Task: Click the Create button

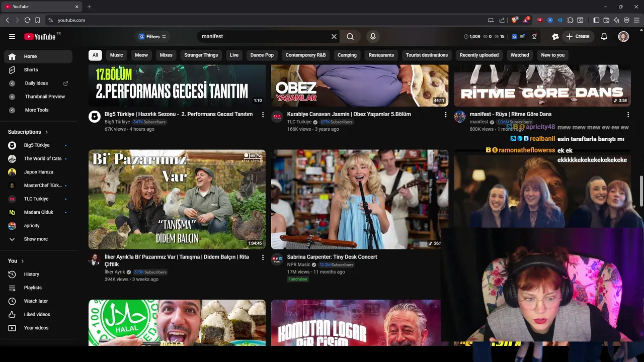Action: tap(578, 36)
